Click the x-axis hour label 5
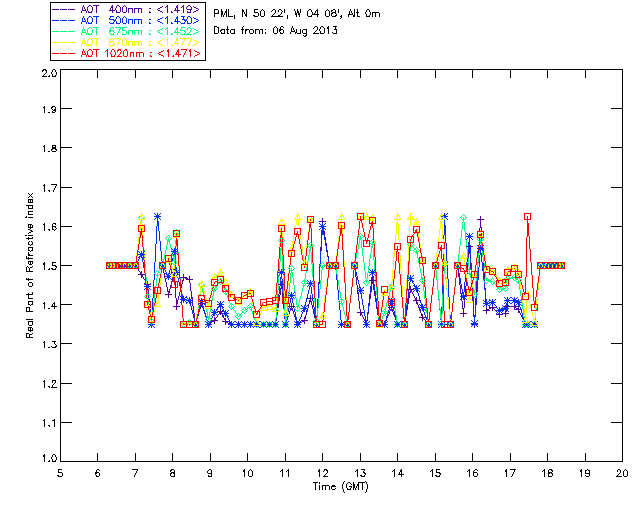This screenshot has height=512, width=640. [x=60, y=473]
